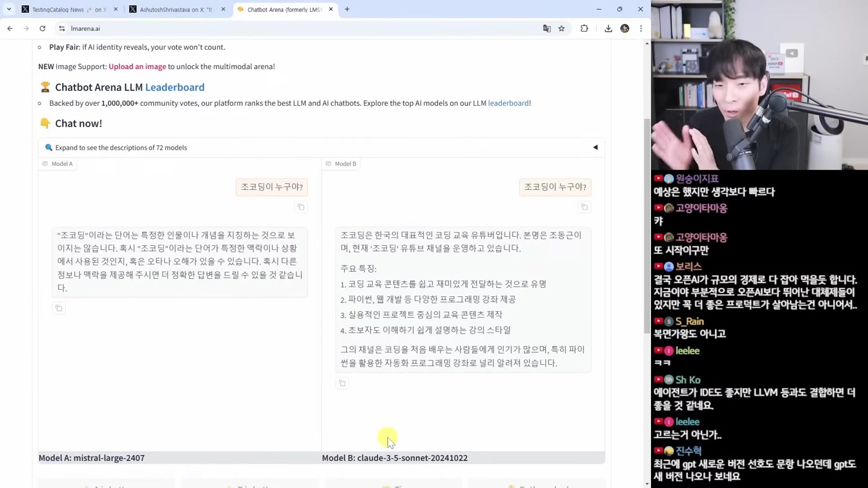The height and width of the screenshot is (488, 868).
Task: Select the Model B: claude-3-5-sonnet-20241022 label
Action: [395, 458]
